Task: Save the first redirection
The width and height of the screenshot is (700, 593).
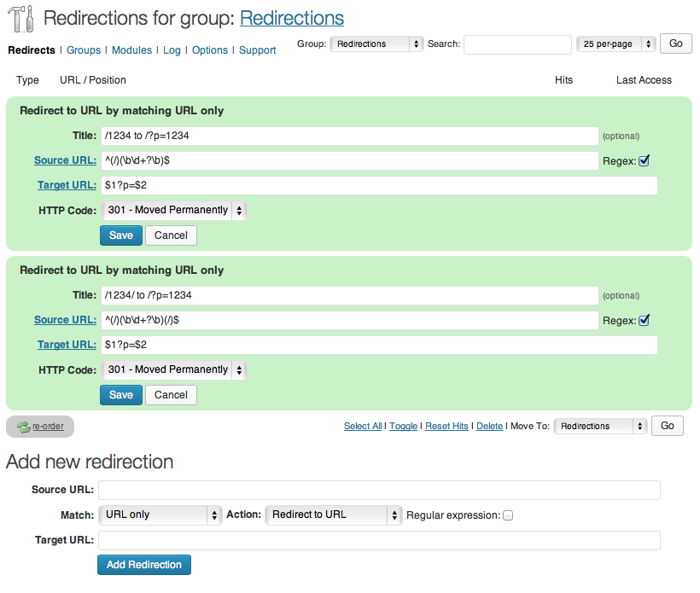Action: pos(121,235)
